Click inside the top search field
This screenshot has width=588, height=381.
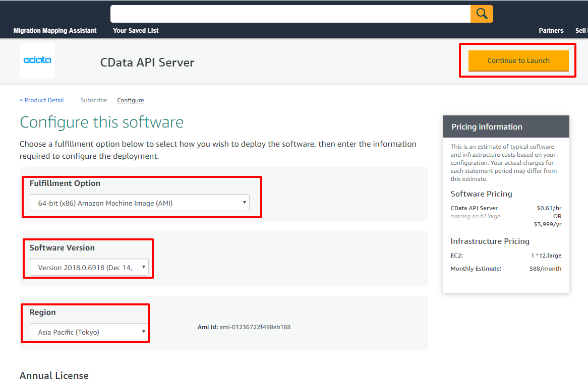tap(290, 14)
